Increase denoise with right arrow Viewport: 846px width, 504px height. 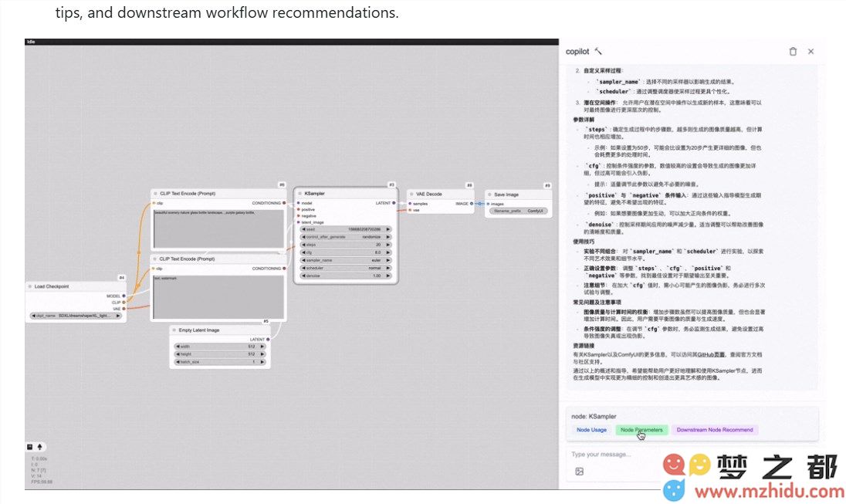[x=388, y=276]
